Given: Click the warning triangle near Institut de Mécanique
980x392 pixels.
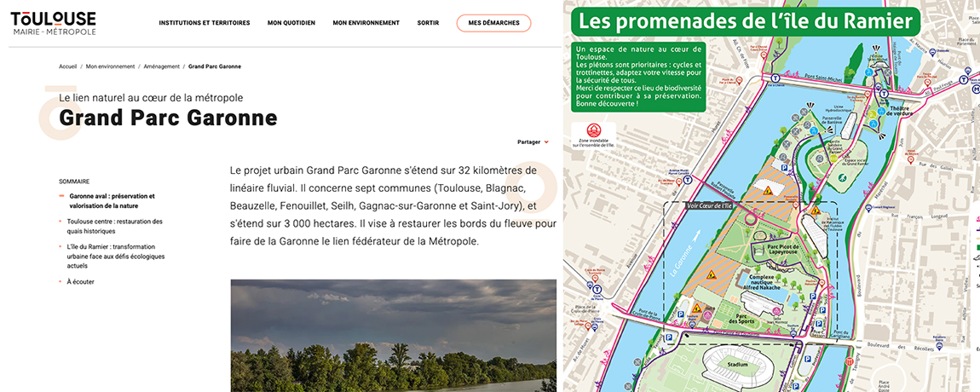Looking at the screenshot, I should pos(816,210).
